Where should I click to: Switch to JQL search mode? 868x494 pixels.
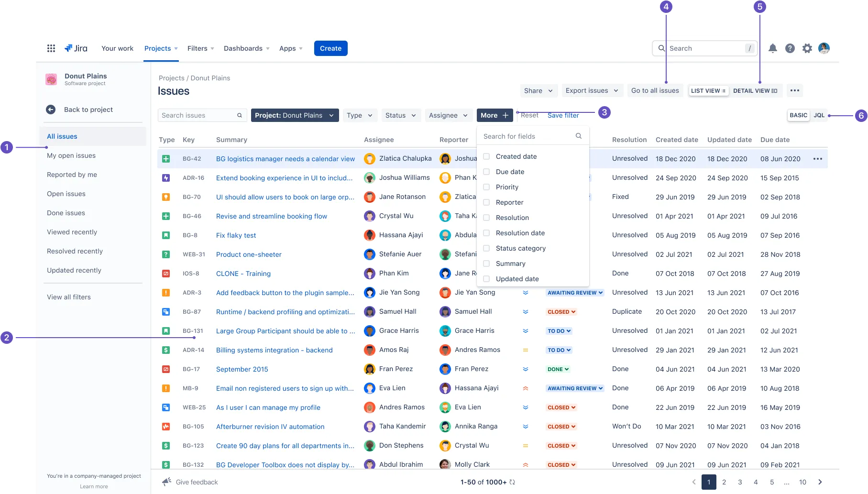click(819, 115)
